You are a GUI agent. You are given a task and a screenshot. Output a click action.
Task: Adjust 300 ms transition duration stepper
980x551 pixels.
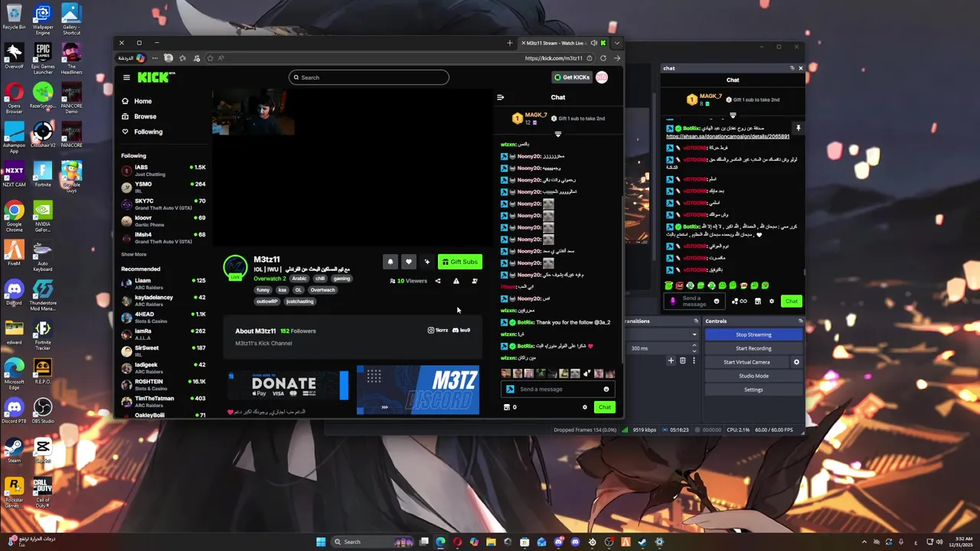695,348
